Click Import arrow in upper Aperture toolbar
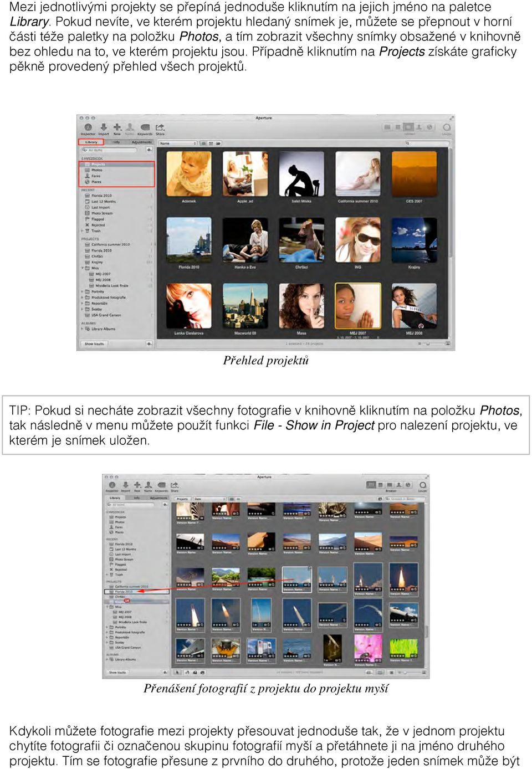 tap(104, 127)
